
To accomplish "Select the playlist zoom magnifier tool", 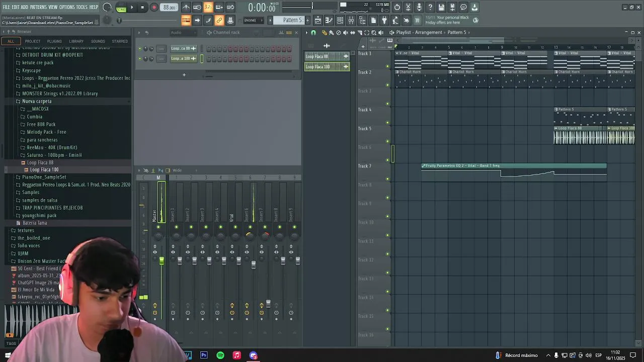I will pos(373,33).
